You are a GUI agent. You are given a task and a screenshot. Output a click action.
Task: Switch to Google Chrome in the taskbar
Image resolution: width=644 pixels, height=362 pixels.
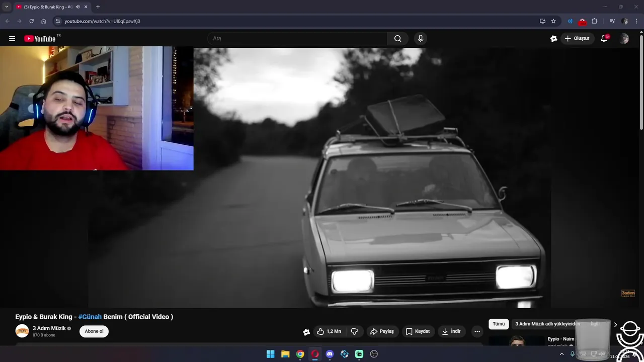pos(300,354)
